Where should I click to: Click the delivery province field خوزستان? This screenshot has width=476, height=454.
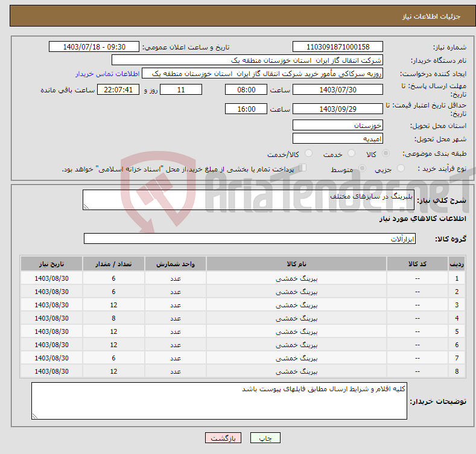pos(338,125)
